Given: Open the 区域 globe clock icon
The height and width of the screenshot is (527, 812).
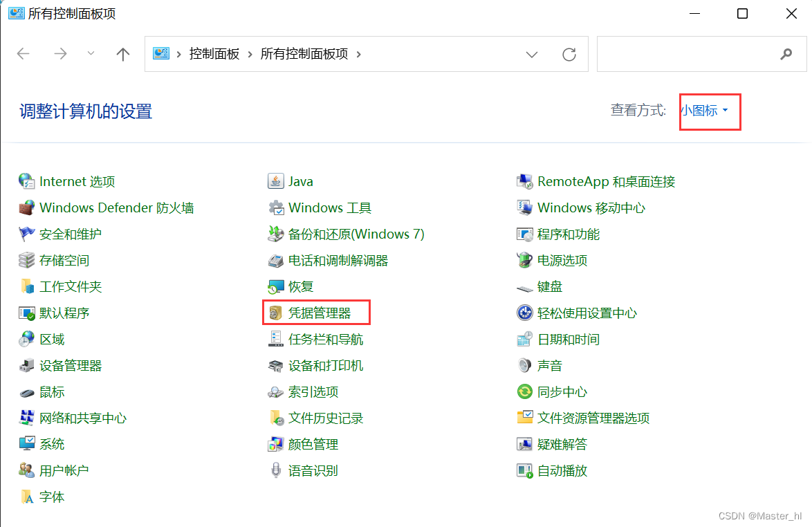Looking at the screenshot, I should click(26, 339).
